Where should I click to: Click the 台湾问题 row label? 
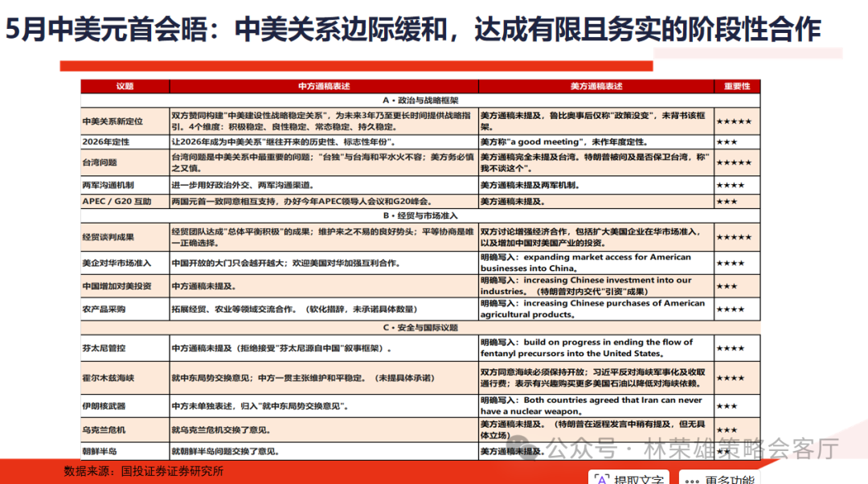coord(100,162)
